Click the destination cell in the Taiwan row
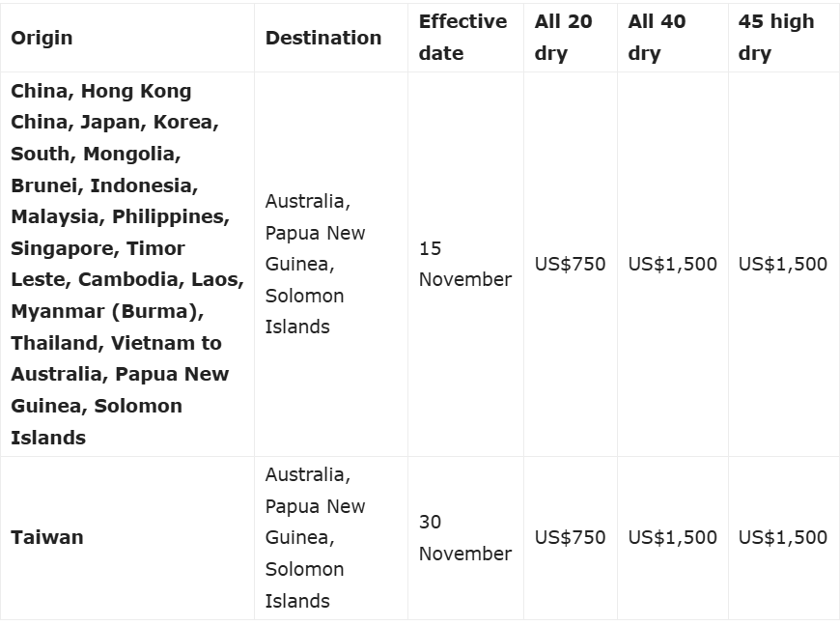Screen dimensions: 840x626 tap(315, 537)
